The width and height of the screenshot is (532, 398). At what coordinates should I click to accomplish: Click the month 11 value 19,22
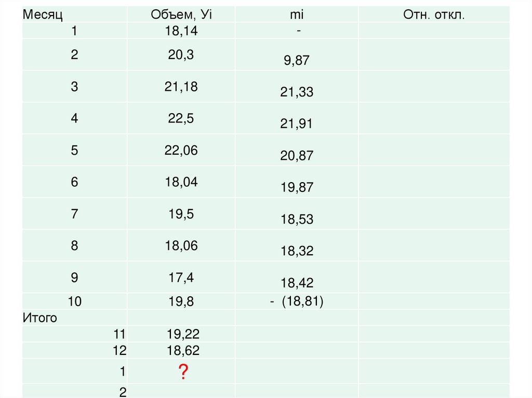point(183,335)
